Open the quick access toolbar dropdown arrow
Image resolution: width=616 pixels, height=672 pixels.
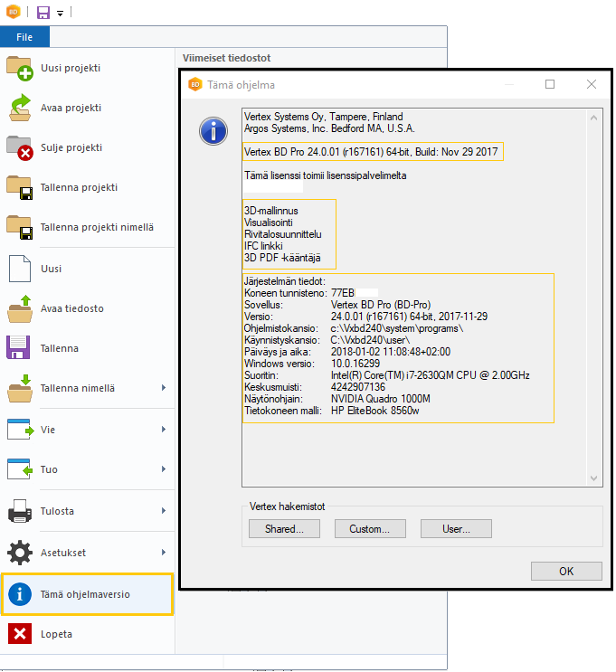coord(60,14)
